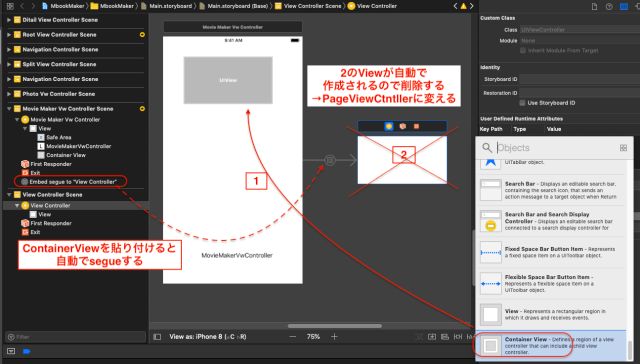Toggle object library grid view

click(x=623, y=148)
